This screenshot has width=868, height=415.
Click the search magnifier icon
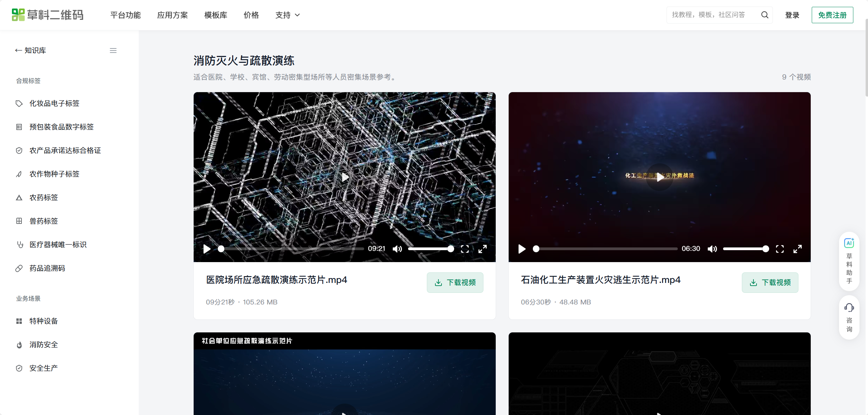(765, 15)
